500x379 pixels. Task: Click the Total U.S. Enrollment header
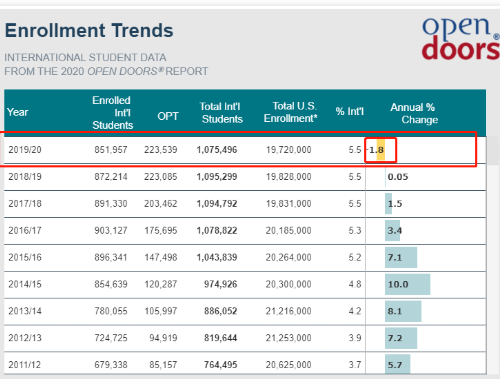click(x=290, y=112)
